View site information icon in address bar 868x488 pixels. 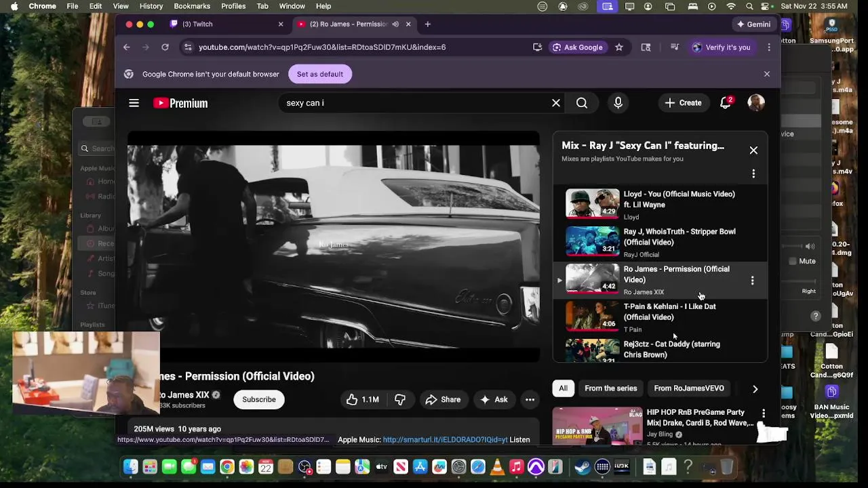tap(188, 47)
